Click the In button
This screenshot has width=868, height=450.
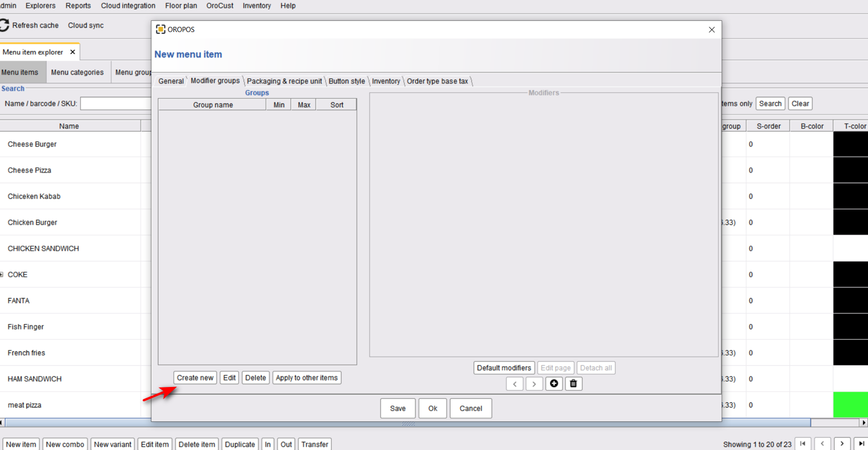click(x=268, y=444)
